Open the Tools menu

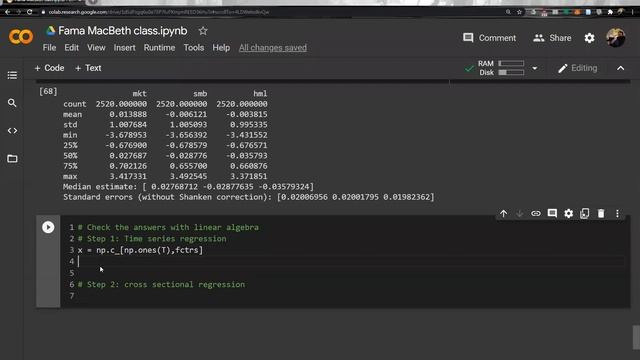[x=193, y=48]
